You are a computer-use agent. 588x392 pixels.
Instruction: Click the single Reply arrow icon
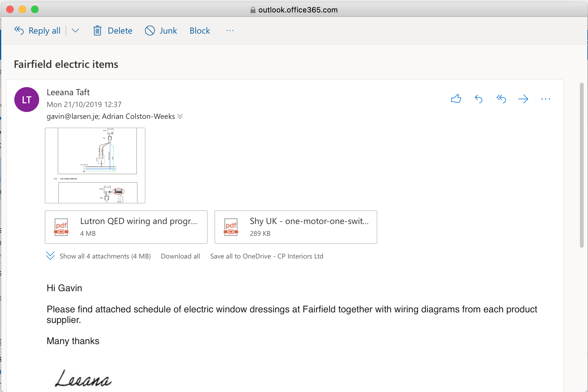[479, 99]
